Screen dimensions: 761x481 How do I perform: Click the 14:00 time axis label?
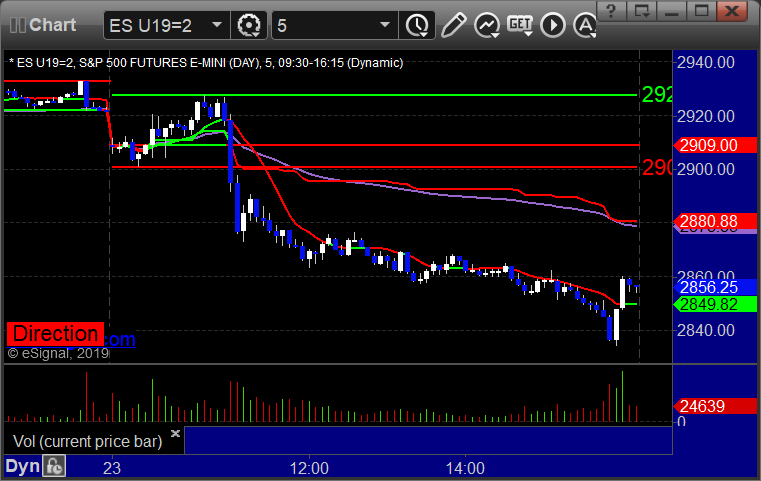pyautogui.click(x=465, y=468)
